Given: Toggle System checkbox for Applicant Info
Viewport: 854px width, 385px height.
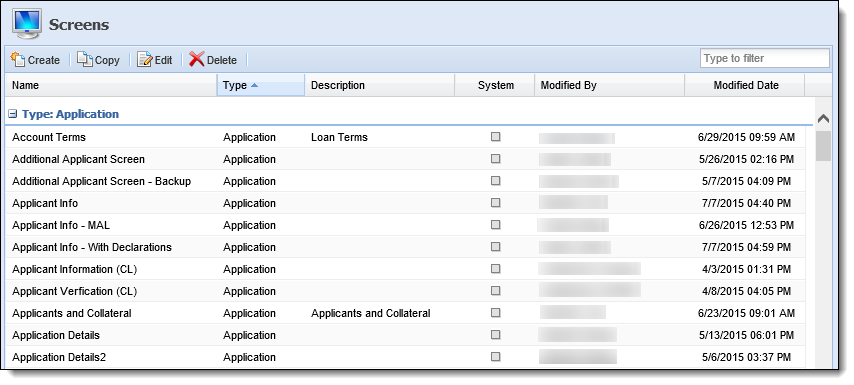Looking at the screenshot, I should 495,203.
